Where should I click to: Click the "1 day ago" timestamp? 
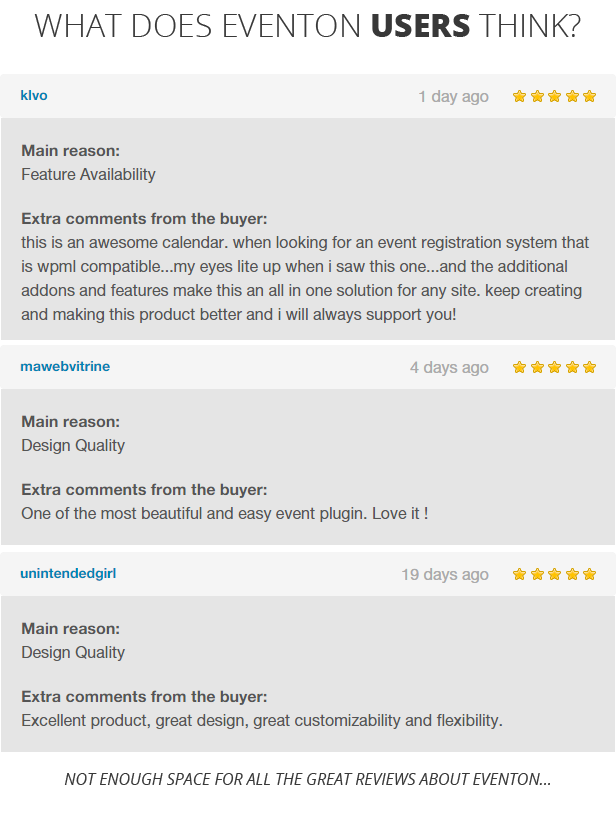click(453, 96)
